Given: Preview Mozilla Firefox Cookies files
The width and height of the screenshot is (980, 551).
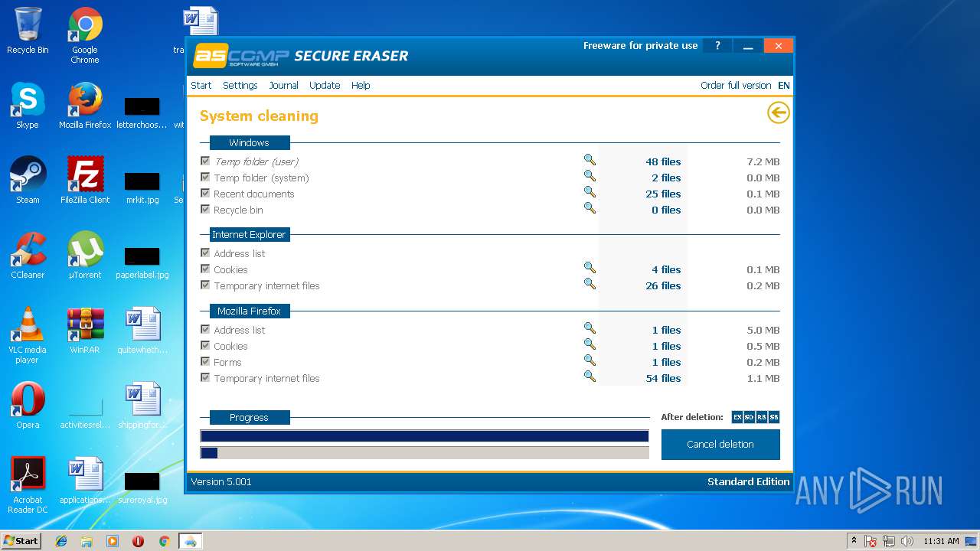Looking at the screenshot, I should 590,344.
